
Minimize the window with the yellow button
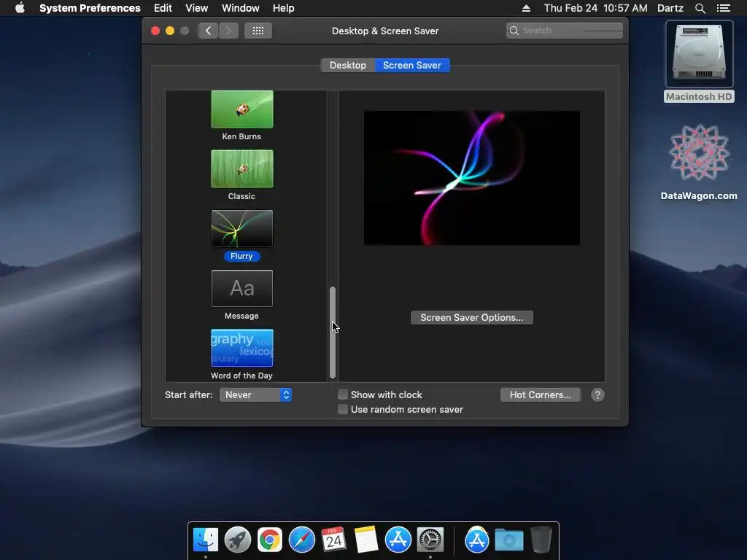tap(169, 31)
